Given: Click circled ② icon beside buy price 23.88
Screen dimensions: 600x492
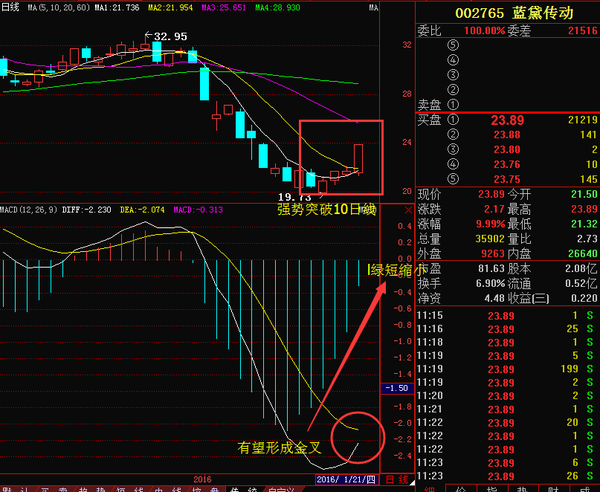Looking at the screenshot, I should coord(454,134).
